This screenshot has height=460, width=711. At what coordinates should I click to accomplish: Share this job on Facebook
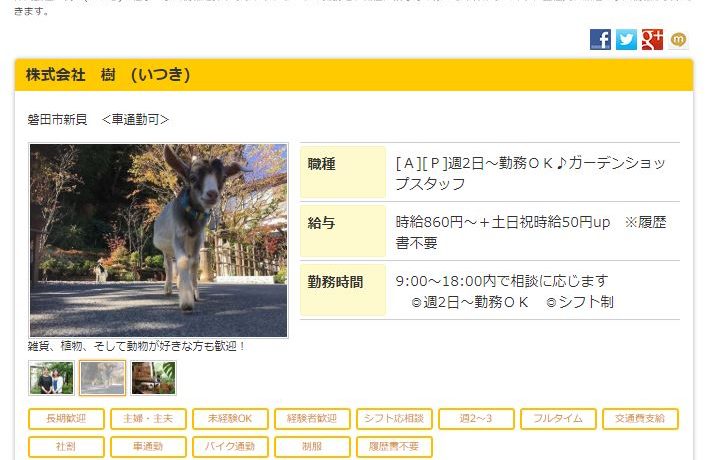600,40
